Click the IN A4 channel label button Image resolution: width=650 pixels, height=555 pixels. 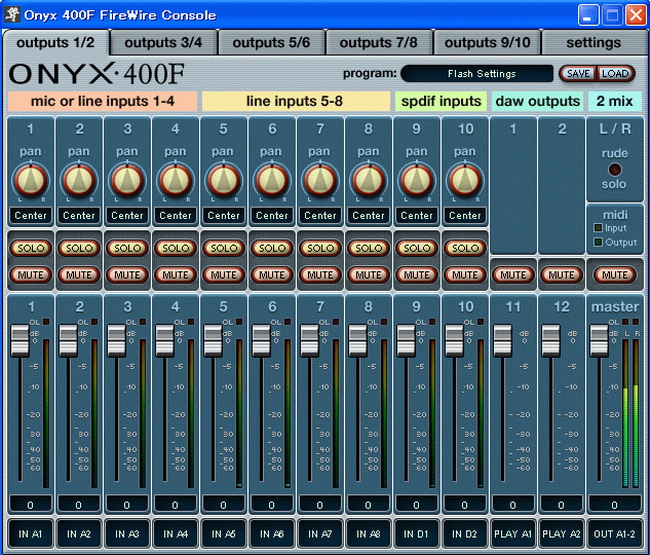(175, 533)
